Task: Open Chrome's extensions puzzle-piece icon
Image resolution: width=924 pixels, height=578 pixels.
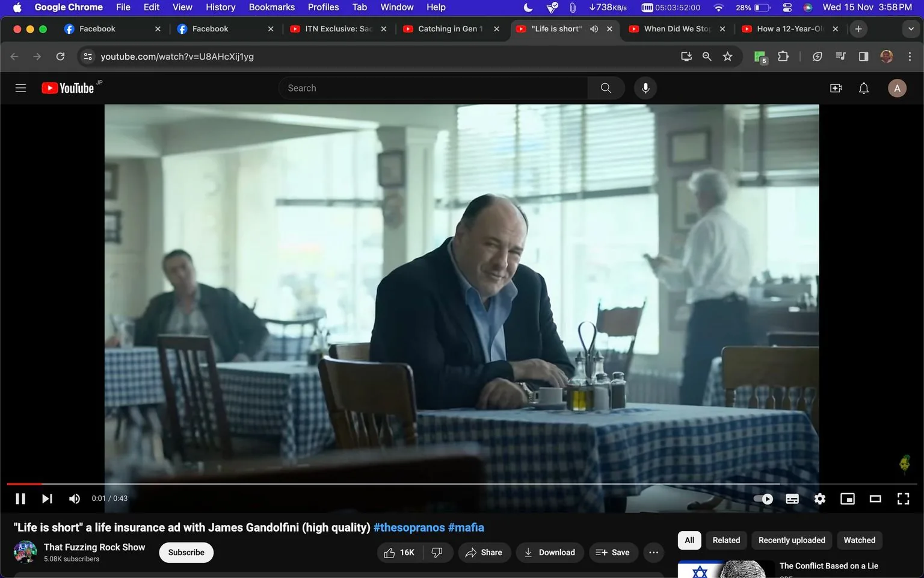Action: pos(783,56)
